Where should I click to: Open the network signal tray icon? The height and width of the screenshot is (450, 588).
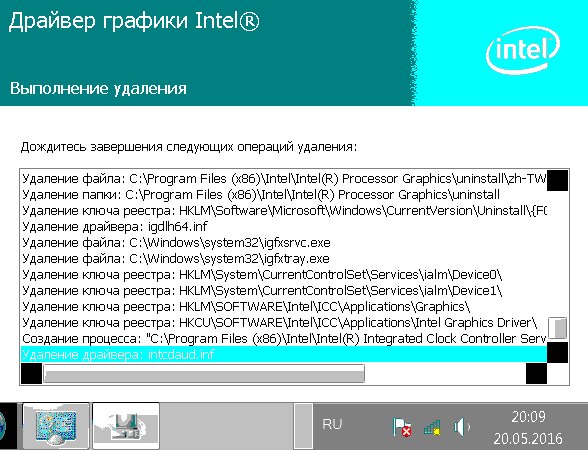click(x=432, y=427)
